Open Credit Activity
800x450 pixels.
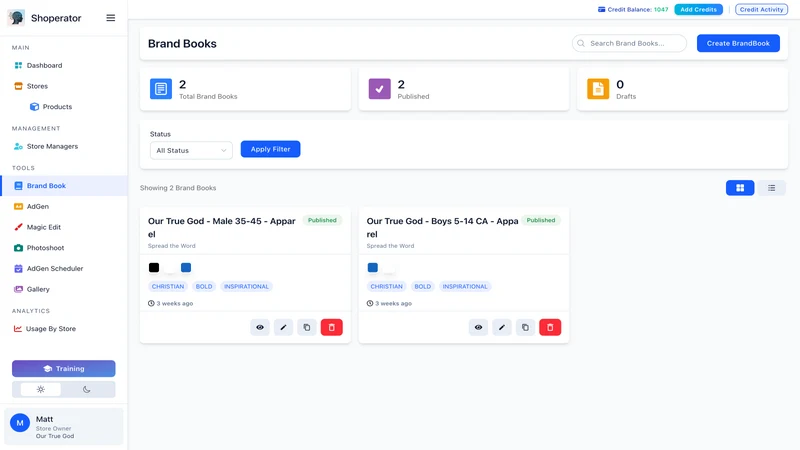[x=761, y=9]
